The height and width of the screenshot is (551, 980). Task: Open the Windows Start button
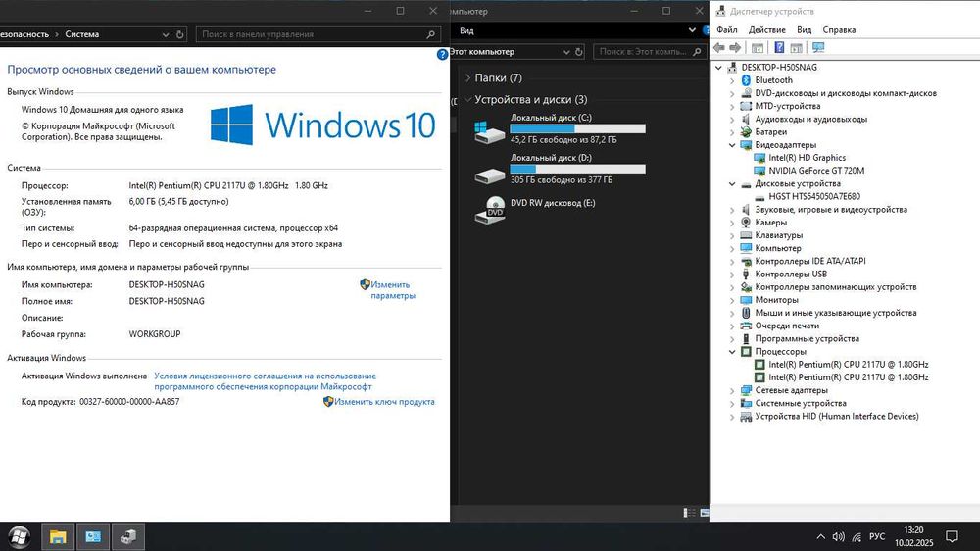click(x=19, y=536)
